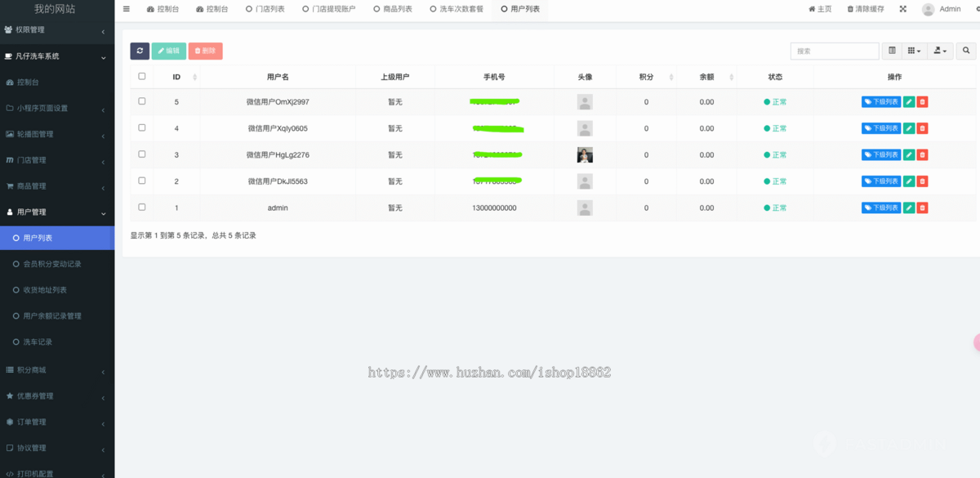The width and height of the screenshot is (980, 478).
Task: Click the 清除缓存 trash link in header
Action: [x=865, y=9]
